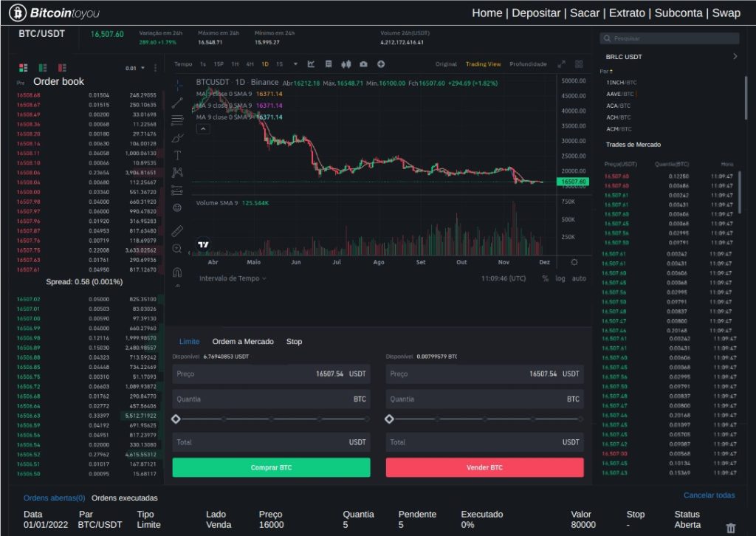Open the emoji icons tool

[x=177, y=207]
